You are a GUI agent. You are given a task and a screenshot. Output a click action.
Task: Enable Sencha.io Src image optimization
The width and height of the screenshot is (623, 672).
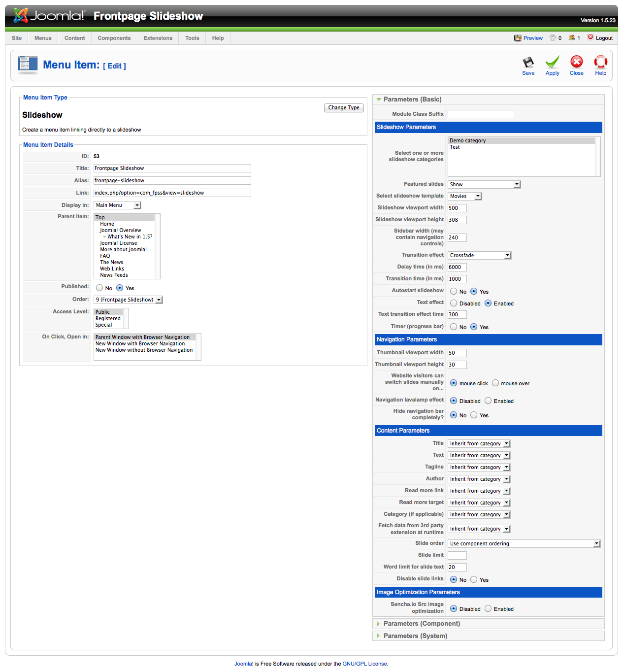coord(488,609)
